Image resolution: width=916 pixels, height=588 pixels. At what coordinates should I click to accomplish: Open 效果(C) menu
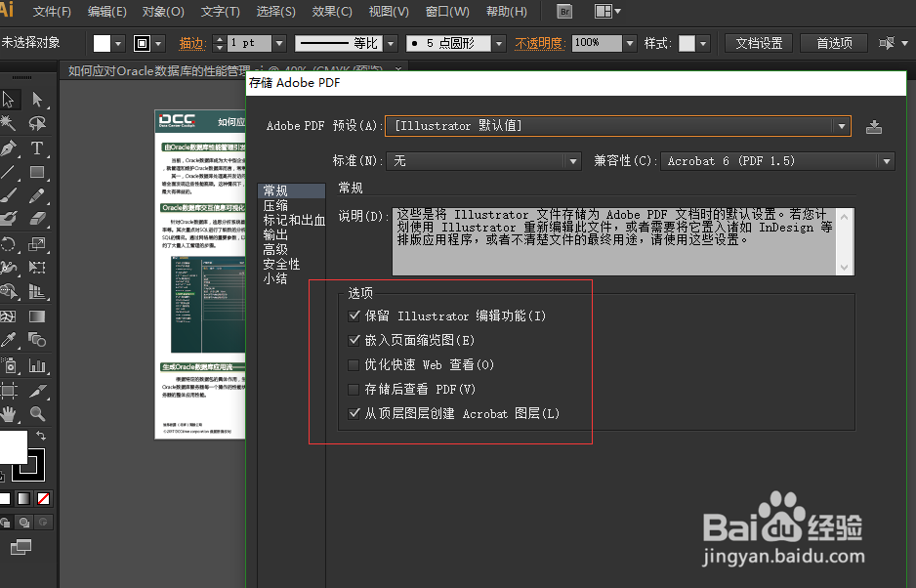click(332, 12)
